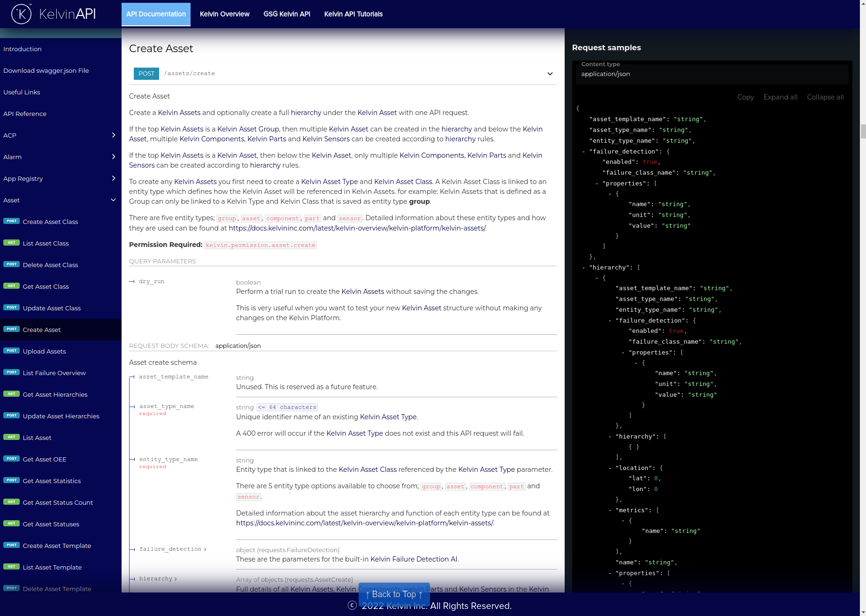
Task: Open the Kelvin API Tutorials page
Action: tap(353, 14)
